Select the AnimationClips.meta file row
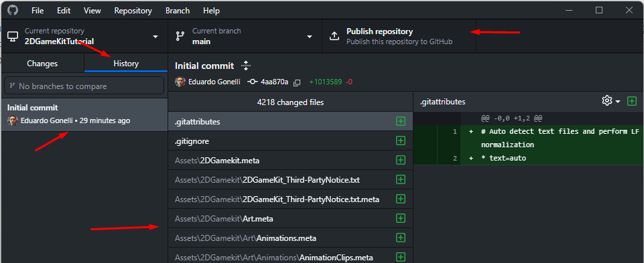The width and height of the screenshot is (644, 263). pos(290,256)
